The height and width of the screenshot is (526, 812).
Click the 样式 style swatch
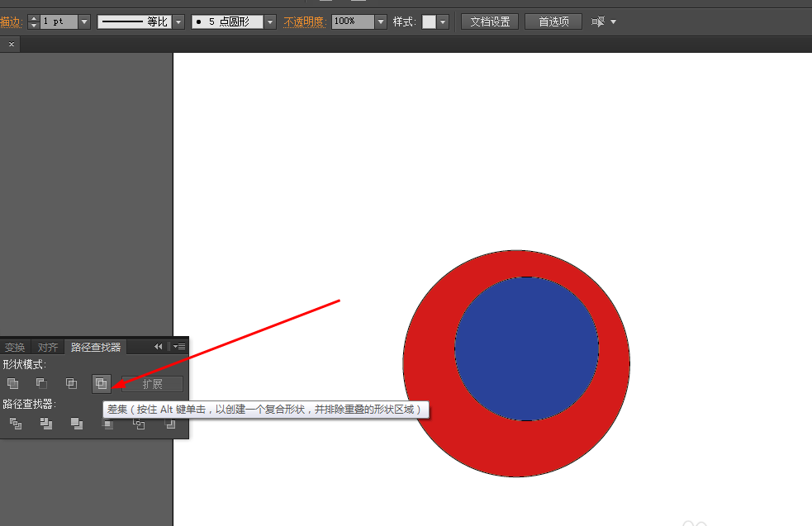[x=429, y=21]
